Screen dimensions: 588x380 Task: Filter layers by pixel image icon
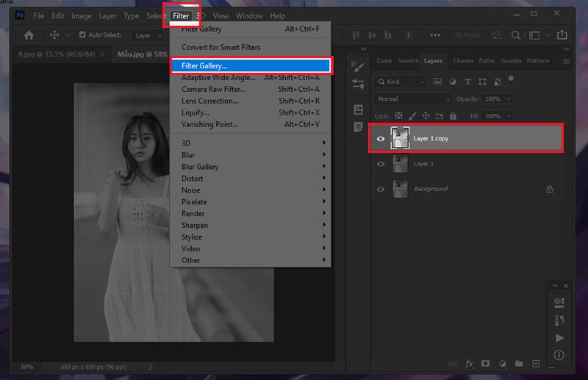tap(437, 82)
